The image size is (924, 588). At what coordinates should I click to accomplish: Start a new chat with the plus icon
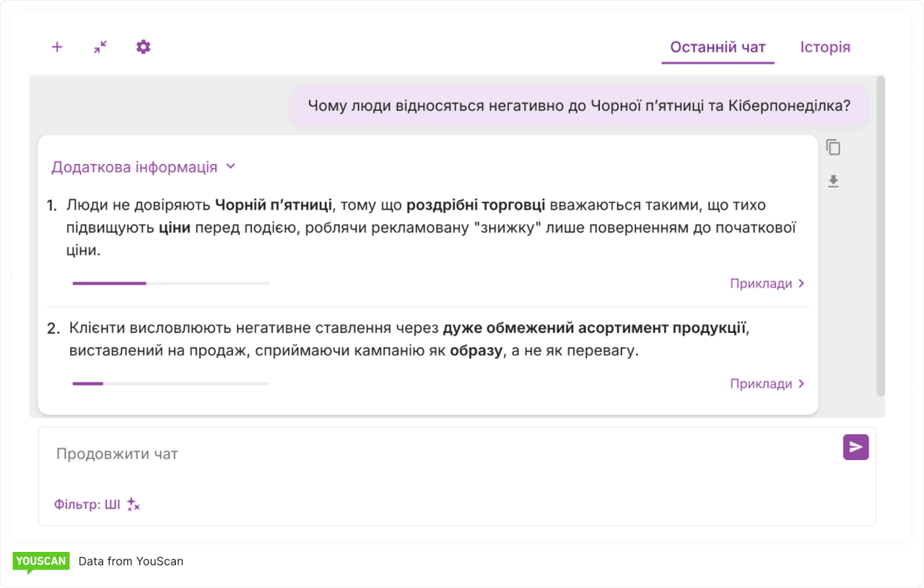[x=56, y=46]
